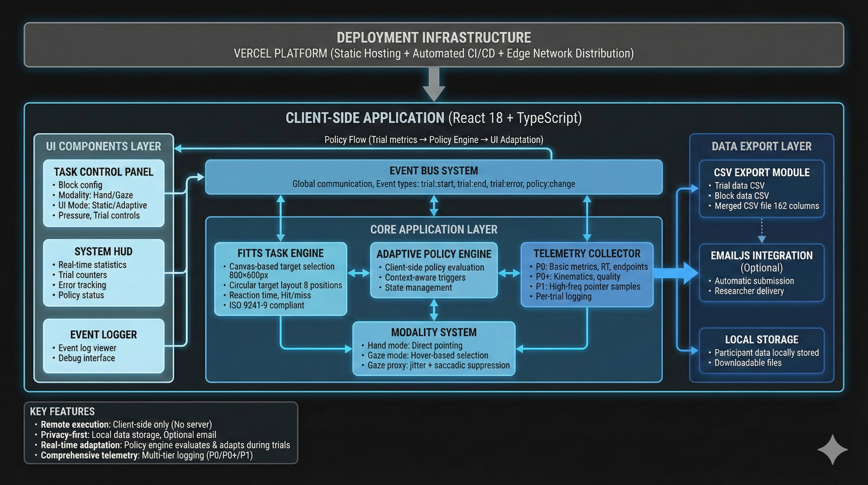This screenshot has width=868, height=485.
Task: Select the Fitts Task Engine block
Action: (x=280, y=279)
